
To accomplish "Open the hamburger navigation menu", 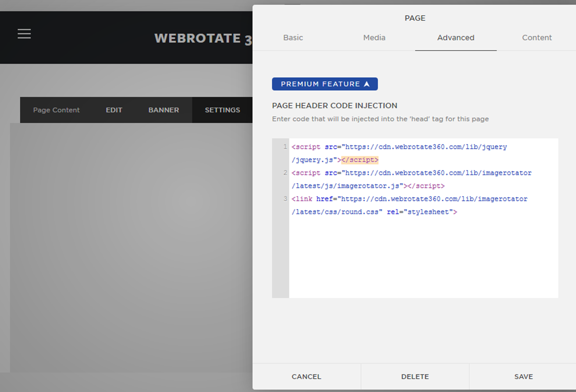I will (24, 34).
